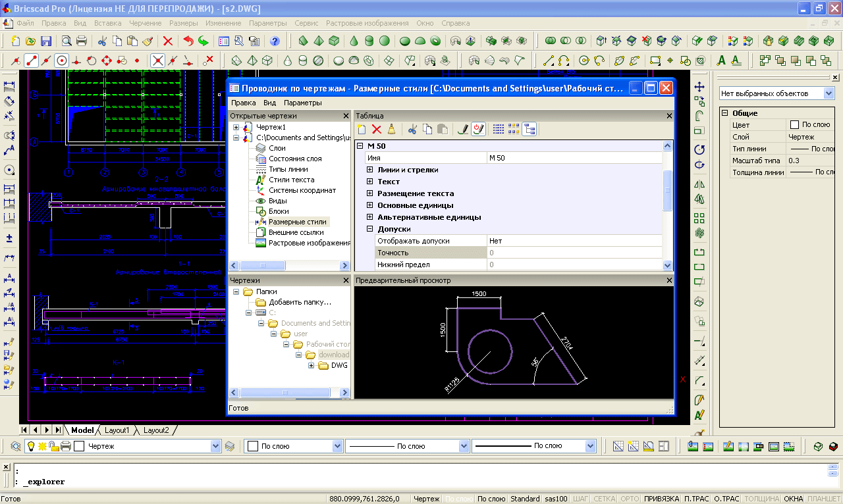
Task: Click the Имя field containing M 50
Action: [x=573, y=158]
